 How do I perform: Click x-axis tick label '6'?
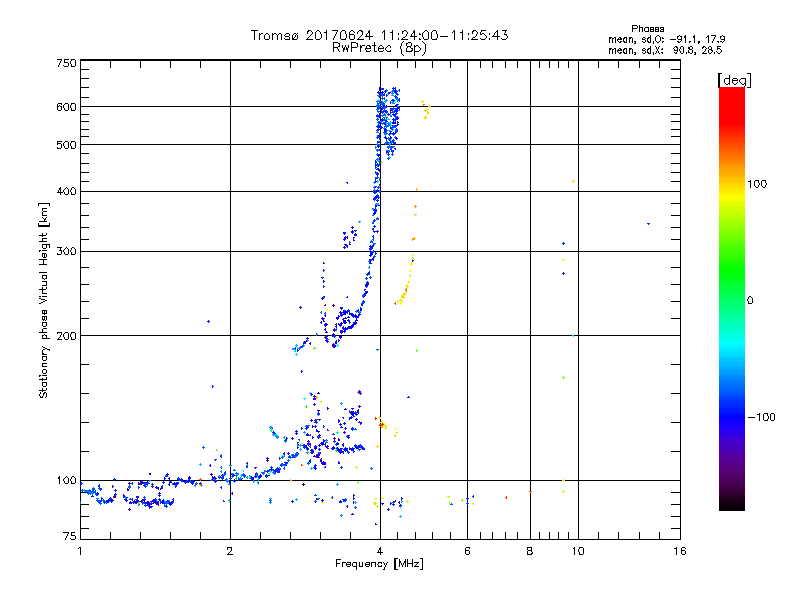point(467,551)
